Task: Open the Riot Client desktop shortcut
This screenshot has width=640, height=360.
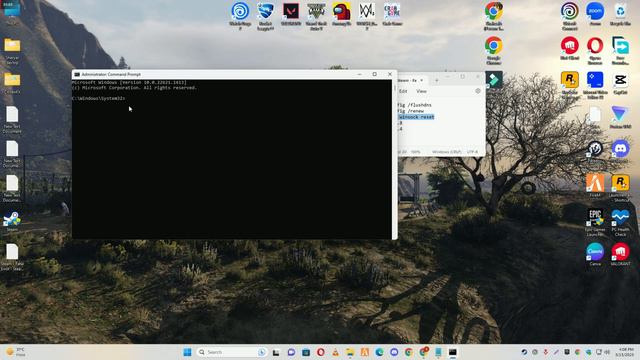Action: (569, 48)
